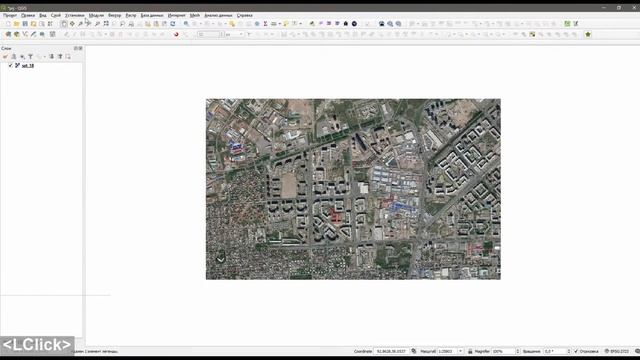
Task: Select the layer name in Layers panel
Action: pyautogui.click(x=28, y=65)
